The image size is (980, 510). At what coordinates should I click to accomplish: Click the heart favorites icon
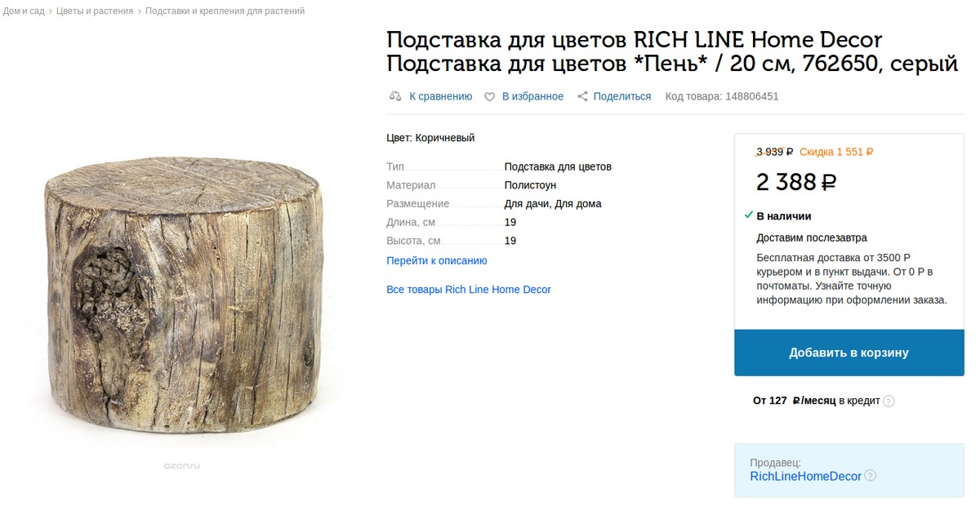490,96
